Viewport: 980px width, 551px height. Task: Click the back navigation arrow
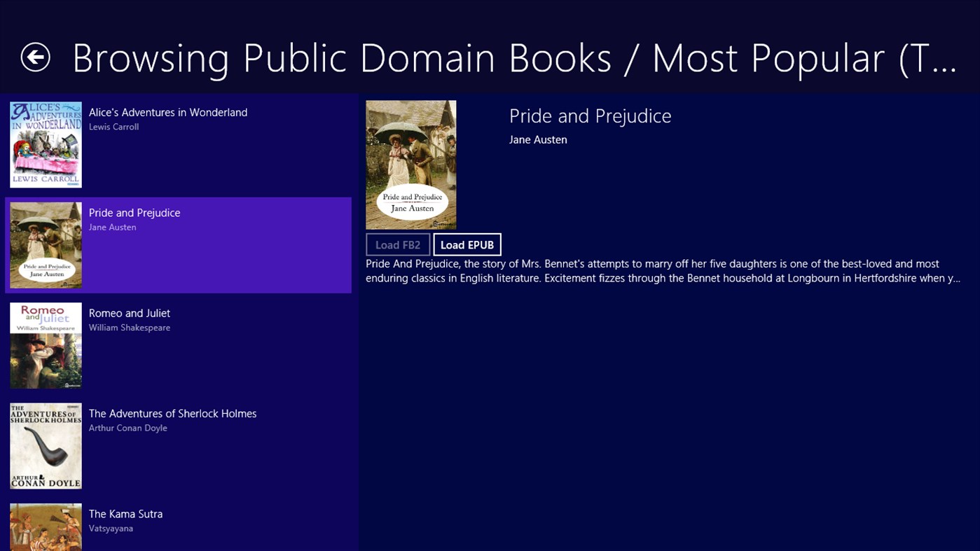[36, 58]
